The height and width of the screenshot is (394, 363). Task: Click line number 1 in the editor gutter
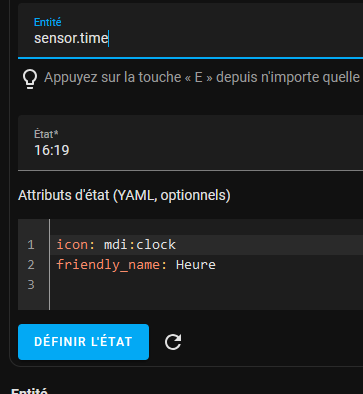click(x=31, y=245)
